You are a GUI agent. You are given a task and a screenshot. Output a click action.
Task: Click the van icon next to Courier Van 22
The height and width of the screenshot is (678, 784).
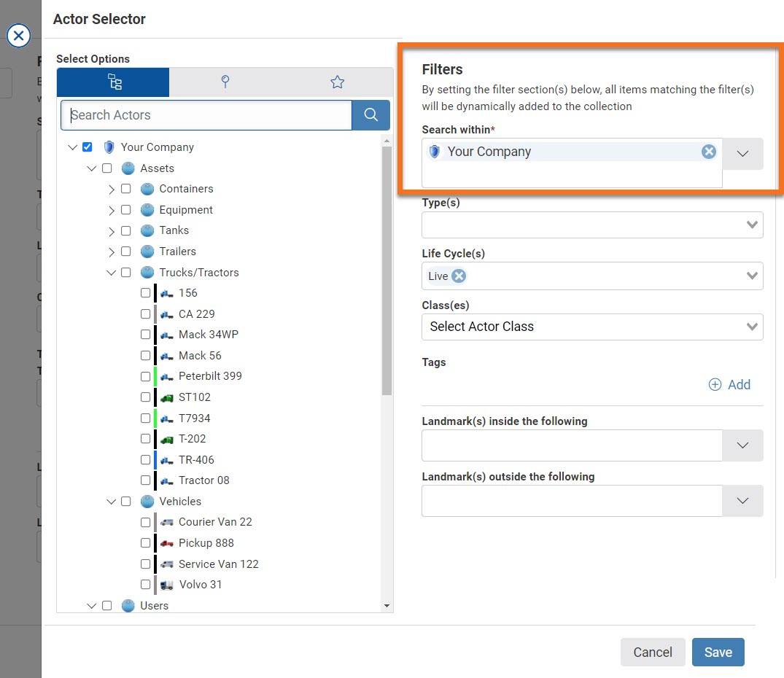tap(166, 522)
